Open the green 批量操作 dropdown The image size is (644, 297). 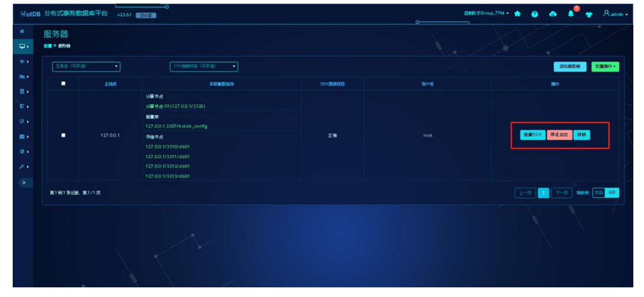click(605, 67)
